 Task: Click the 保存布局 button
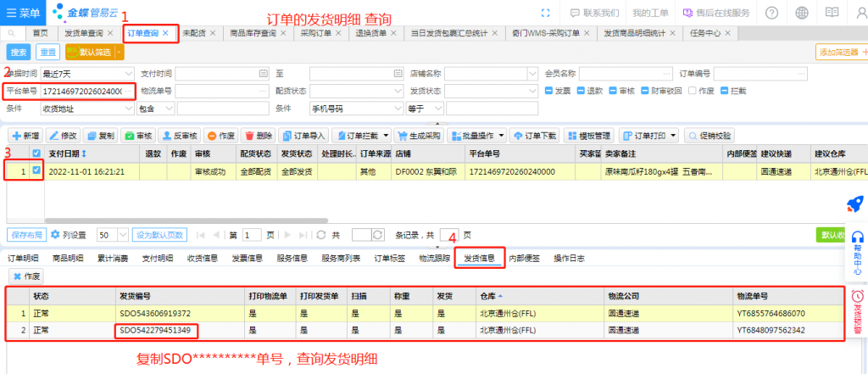tap(26, 235)
